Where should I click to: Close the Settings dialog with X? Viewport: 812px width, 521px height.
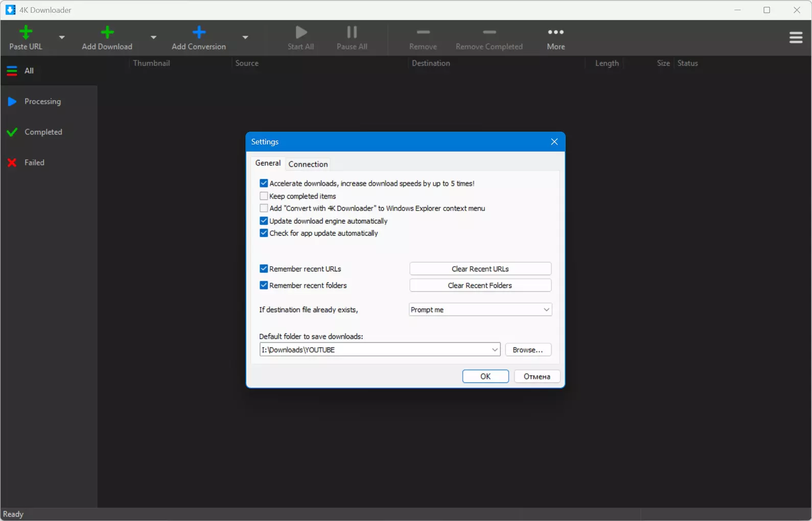coord(554,142)
